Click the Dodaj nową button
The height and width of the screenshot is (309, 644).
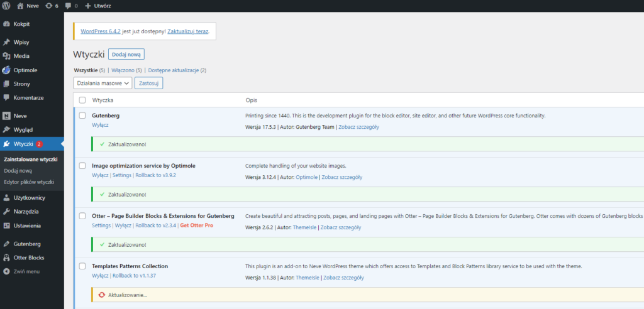(126, 55)
